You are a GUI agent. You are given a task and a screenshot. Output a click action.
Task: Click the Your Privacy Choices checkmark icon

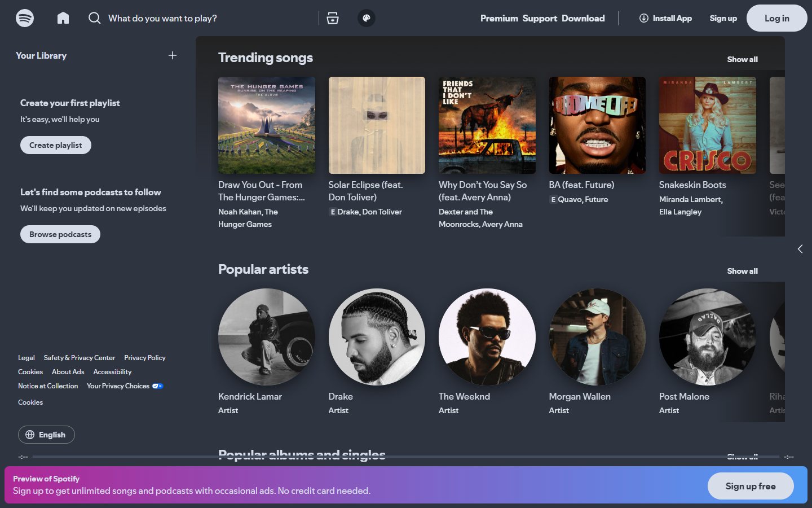pyautogui.click(x=158, y=386)
